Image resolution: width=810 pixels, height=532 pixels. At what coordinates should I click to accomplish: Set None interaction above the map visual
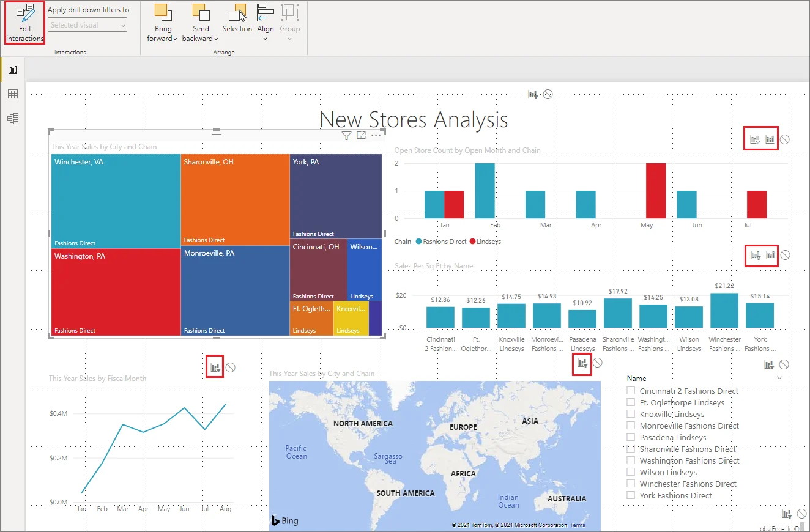pyautogui.click(x=598, y=363)
